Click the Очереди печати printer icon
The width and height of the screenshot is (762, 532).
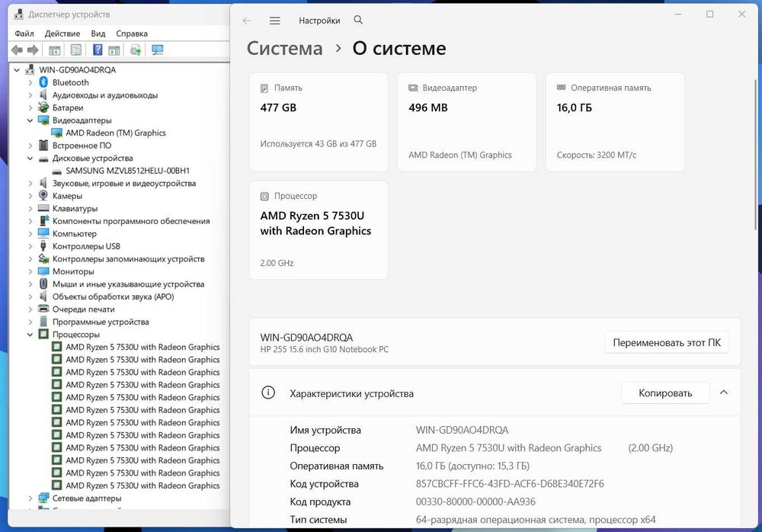click(x=43, y=309)
